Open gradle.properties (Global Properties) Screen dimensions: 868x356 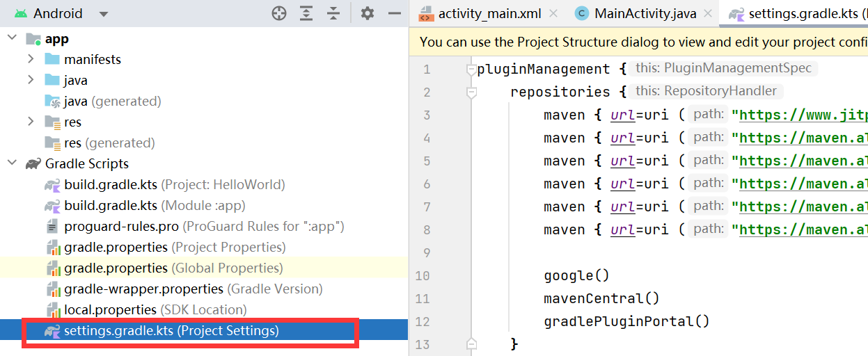(164, 268)
